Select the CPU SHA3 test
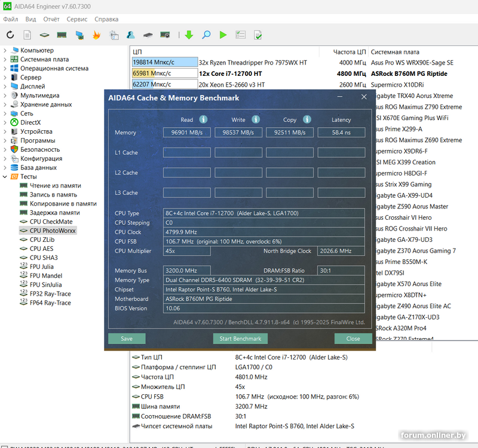The image size is (478, 448). click(44, 257)
